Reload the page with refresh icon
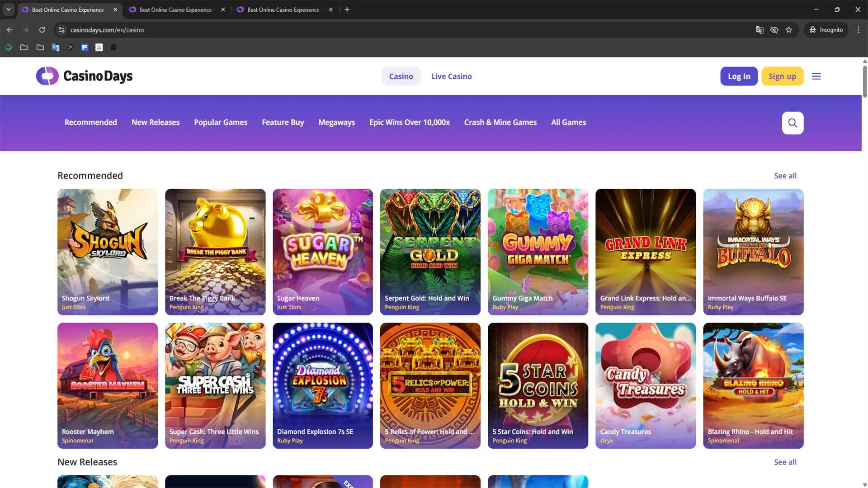868x488 pixels. point(42,30)
